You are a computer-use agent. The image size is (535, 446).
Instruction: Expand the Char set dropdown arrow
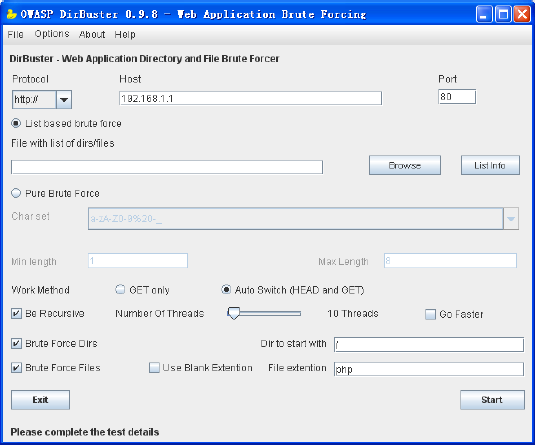coord(511,218)
